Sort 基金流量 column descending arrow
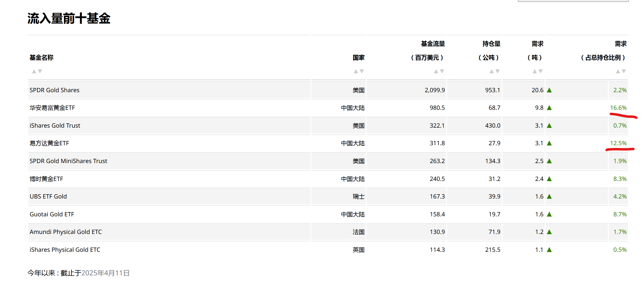Image resolution: width=644 pixels, height=284 pixels. point(442,71)
